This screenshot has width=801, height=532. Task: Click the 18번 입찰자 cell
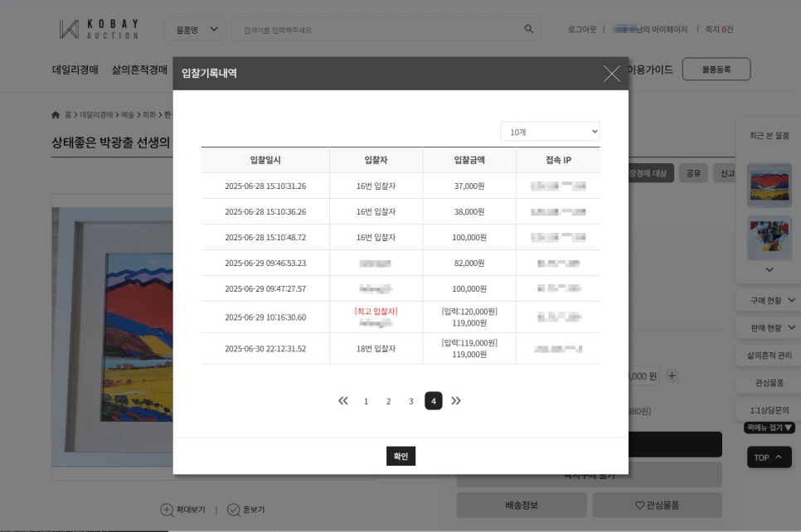[x=376, y=348]
